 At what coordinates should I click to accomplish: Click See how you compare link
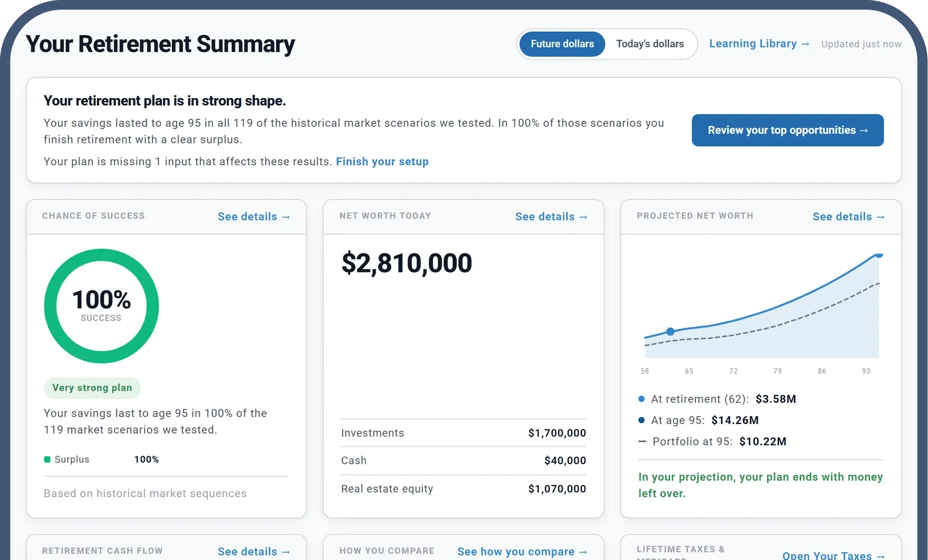click(522, 551)
